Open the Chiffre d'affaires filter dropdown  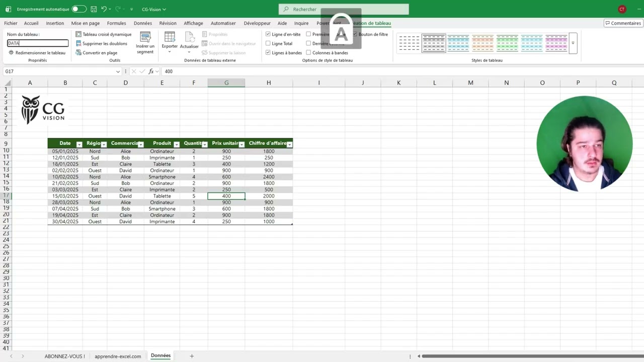(x=289, y=144)
